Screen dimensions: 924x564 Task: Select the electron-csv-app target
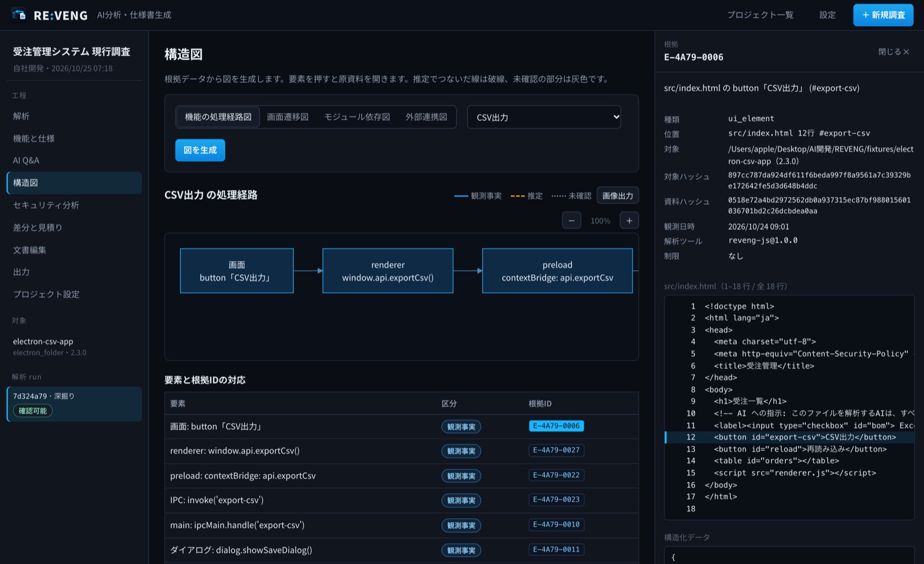point(74,346)
